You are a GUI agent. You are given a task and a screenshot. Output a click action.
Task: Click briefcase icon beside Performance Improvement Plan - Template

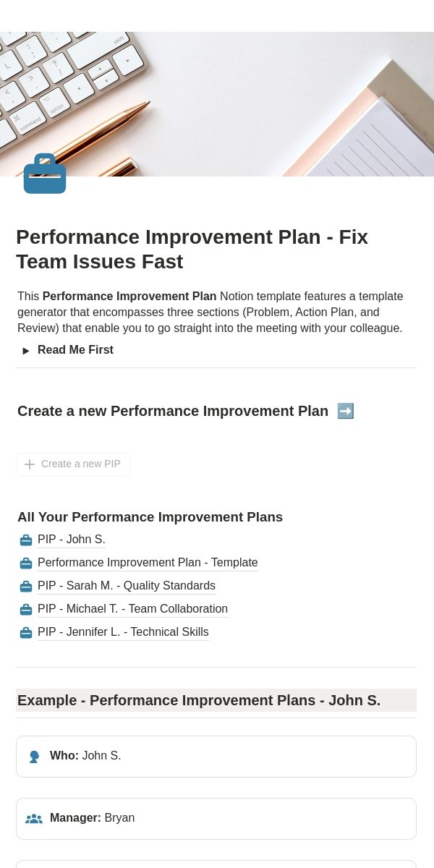(x=26, y=563)
